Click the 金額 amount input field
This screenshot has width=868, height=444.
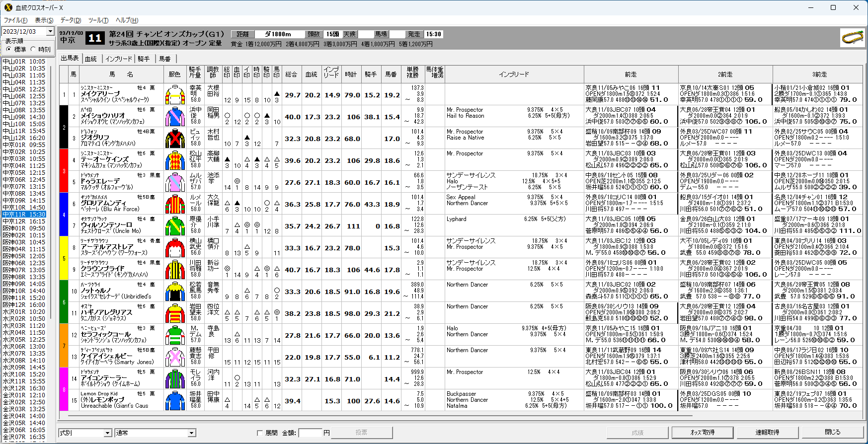[x=311, y=433]
